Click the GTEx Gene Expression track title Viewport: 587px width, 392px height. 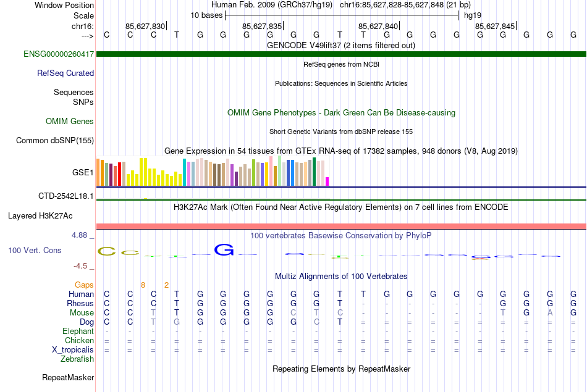[x=341, y=151]
